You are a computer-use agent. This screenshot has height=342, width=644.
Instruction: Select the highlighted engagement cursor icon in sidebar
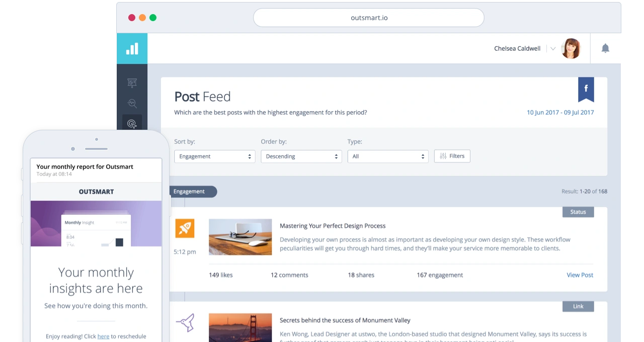click(132, 124)
